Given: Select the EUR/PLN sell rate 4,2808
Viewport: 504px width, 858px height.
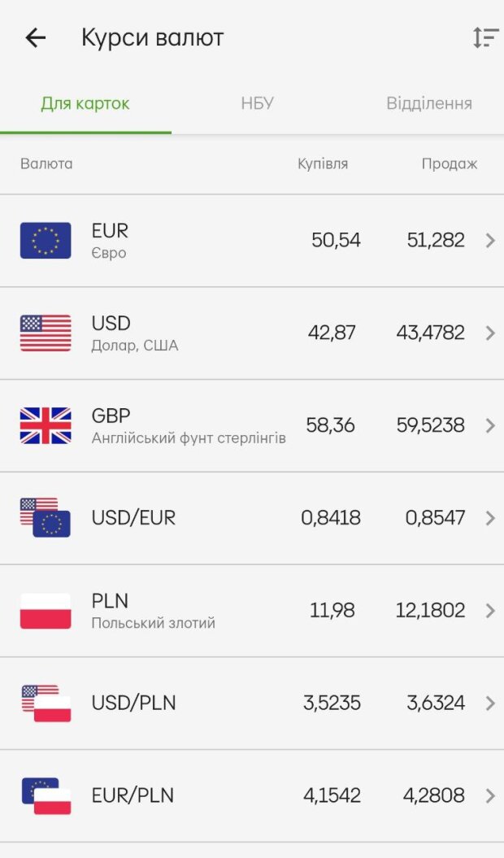Looking at the screenshot, I should click(434, 795).
